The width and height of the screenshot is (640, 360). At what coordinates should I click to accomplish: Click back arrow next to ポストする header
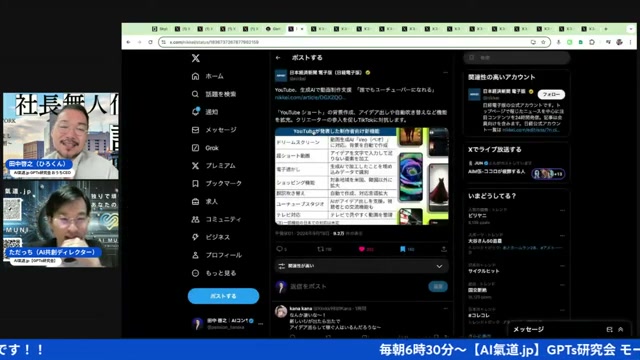click(x=278, y=58)
